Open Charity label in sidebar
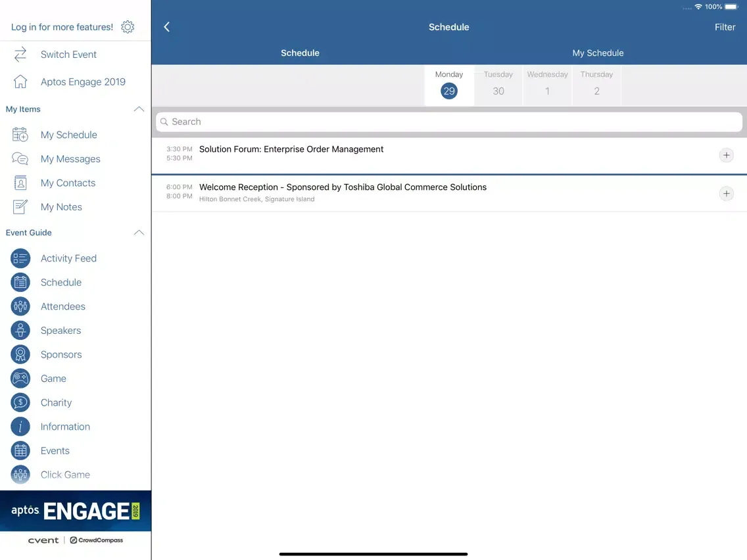 point(56,402)
